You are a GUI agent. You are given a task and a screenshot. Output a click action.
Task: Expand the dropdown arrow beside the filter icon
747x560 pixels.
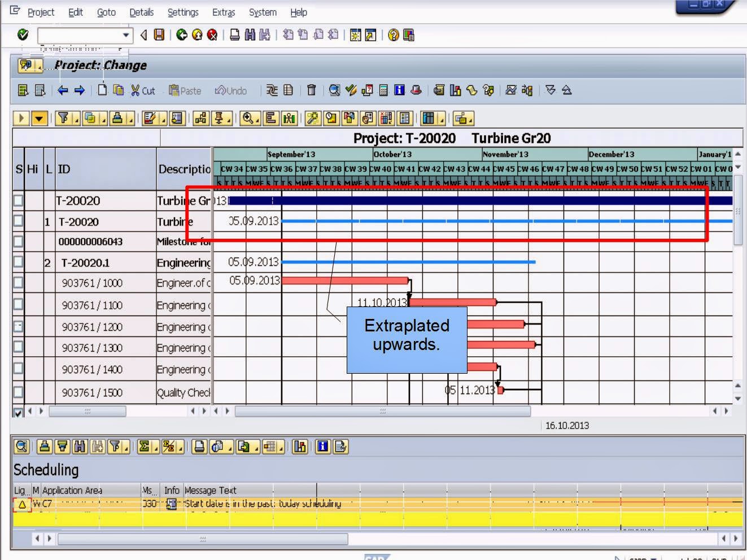tap(76, 121)
